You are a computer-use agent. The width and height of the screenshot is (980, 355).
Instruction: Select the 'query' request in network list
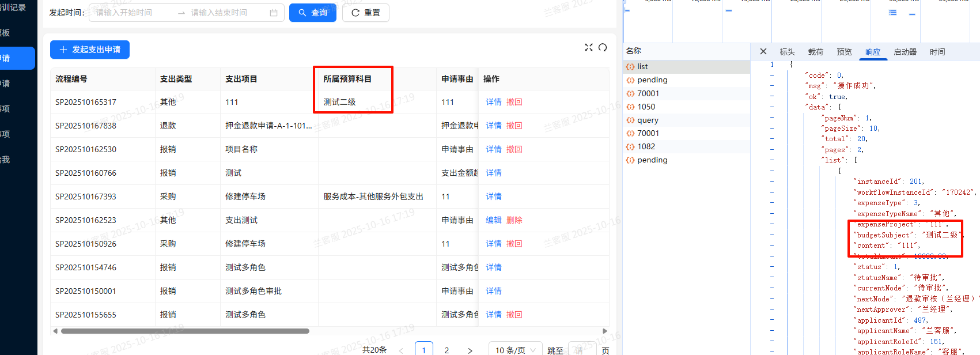click(648, 120)
